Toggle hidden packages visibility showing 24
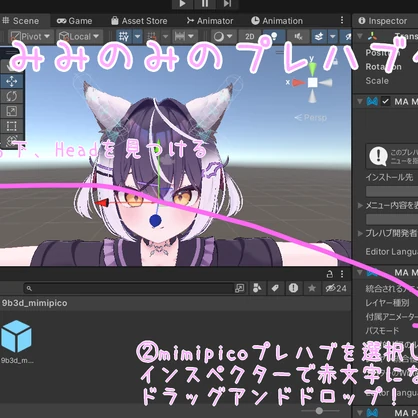The image size is (418, 418). [336, 288]
